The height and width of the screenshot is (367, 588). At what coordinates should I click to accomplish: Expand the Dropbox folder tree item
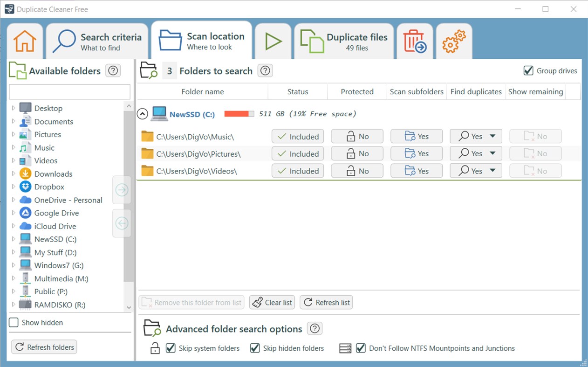(x=14, y=187)
